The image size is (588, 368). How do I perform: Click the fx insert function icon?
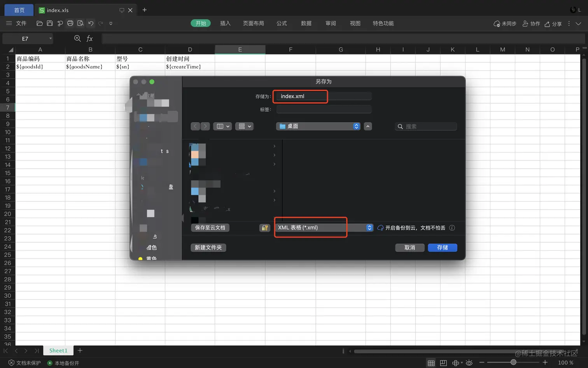tap(89, 39)
